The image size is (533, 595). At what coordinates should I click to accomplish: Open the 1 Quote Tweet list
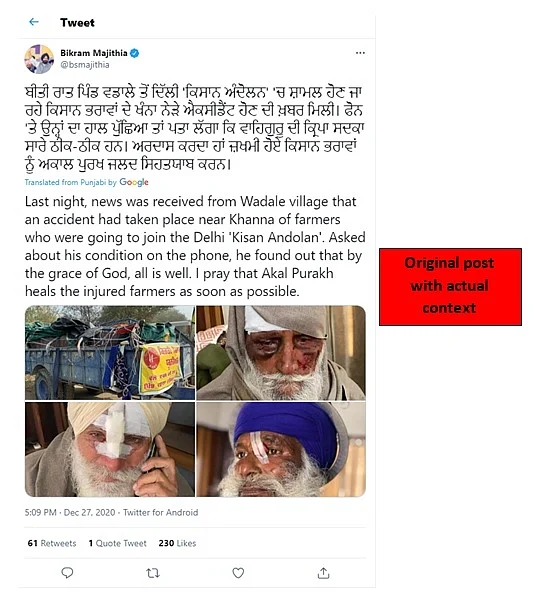coord(117,543)
